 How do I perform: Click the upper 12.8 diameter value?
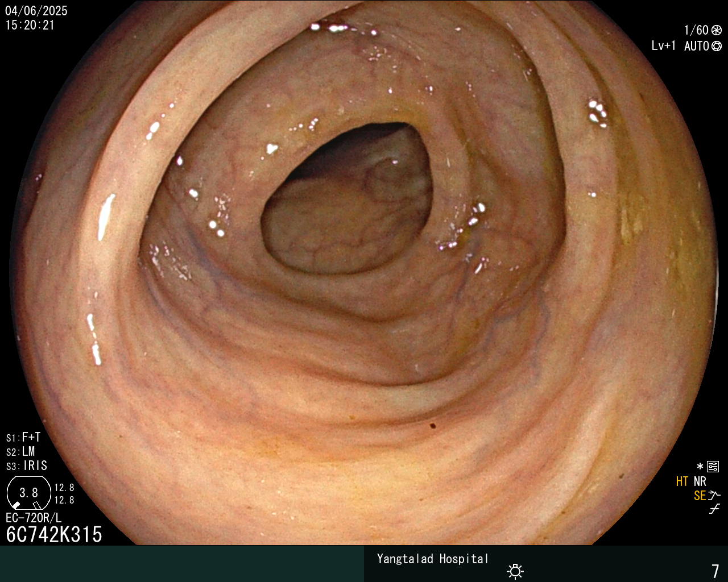(64, 488)
